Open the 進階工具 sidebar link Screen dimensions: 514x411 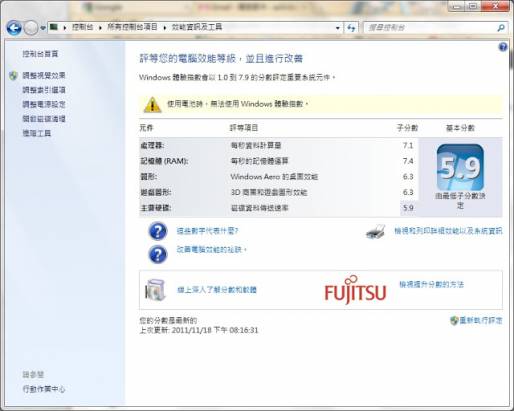point(37,133)
